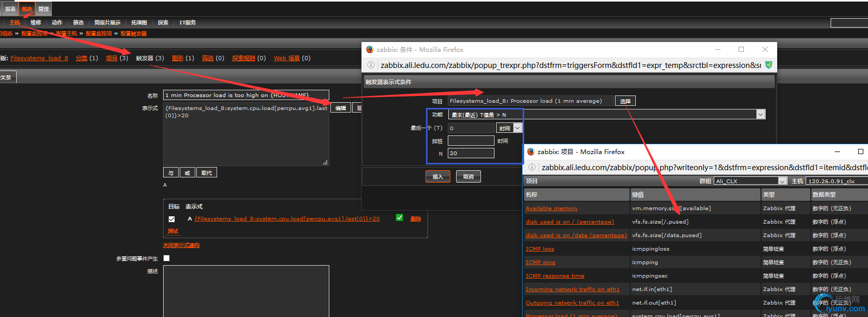The width and height of the screenshot is (868, 317).
Task: Open the IT服务 submenu
Action: pyautogui.click(x=188, y=22)
